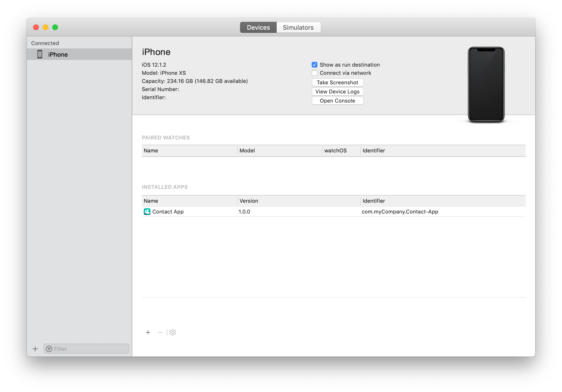Image resolution: width=562 pixels, height=392 pixels.
Task: Expand the Paired Watches section
Action: click(x=166, y=137)
